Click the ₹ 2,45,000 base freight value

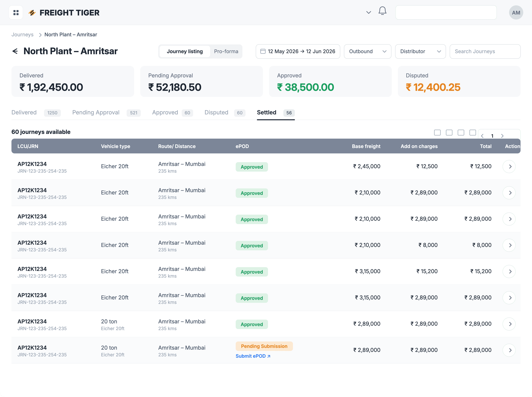coord(366,166)
